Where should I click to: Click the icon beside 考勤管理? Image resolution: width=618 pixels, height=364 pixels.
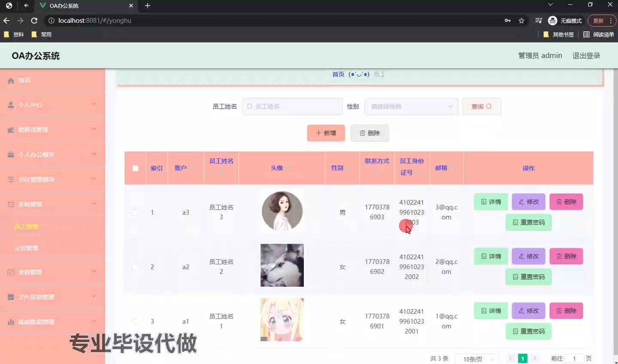pos(11,272)
